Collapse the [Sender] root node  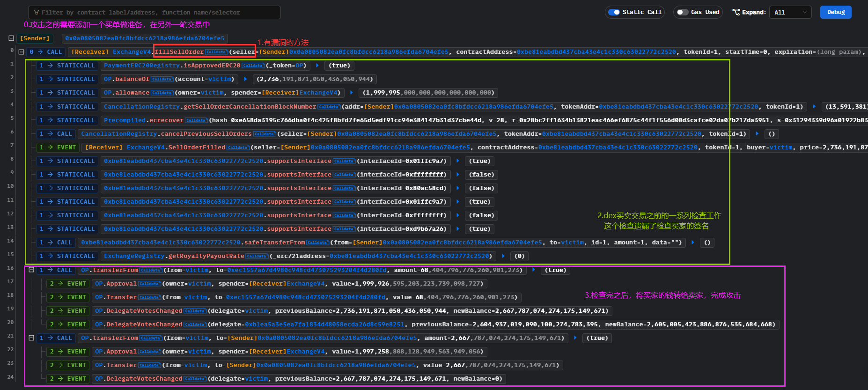(x=11, y=38)
